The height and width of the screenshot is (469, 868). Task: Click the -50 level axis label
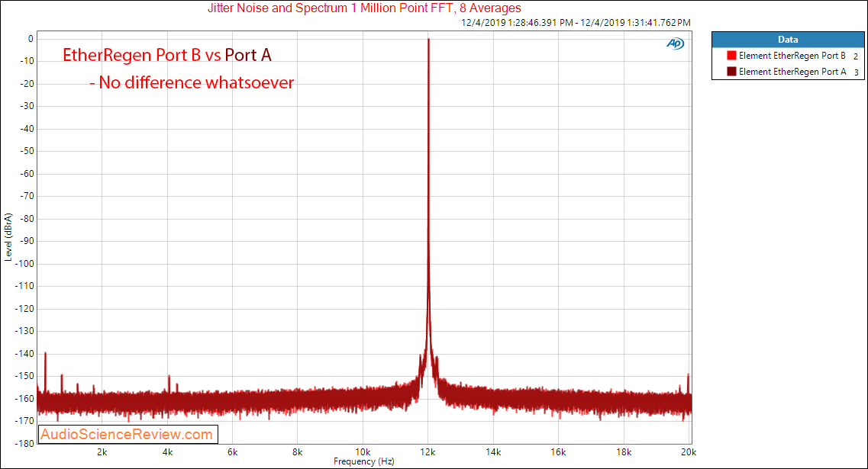[27, 151]
